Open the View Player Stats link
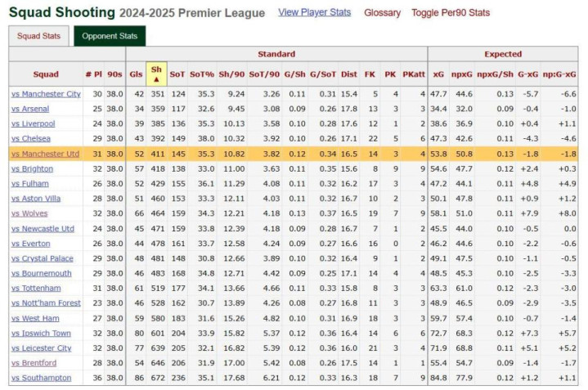The width and height of the screenshot is (588, 390). tap(314, 12)
